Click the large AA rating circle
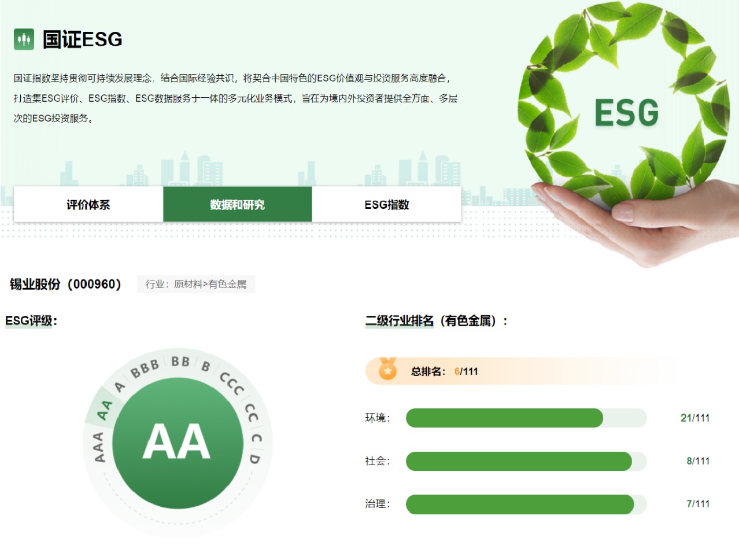Image resolution: width=739 pixels, height=560 pixels. 177,442
